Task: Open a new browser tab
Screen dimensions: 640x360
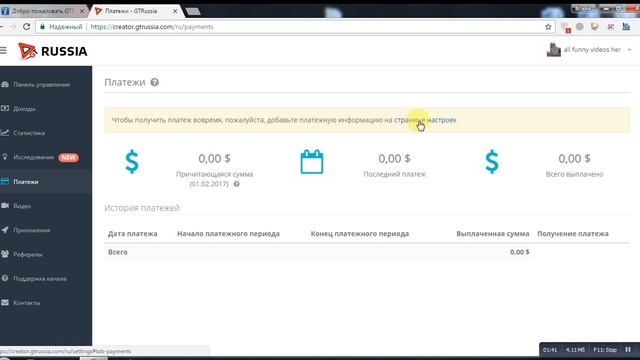Action: pos(193,11)
